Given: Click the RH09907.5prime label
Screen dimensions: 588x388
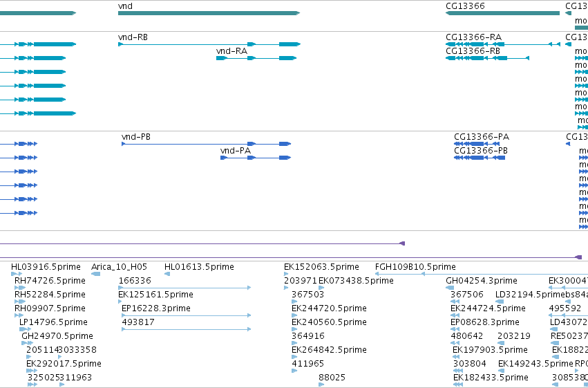Looking at the screenshot, I should click(50, 308).
